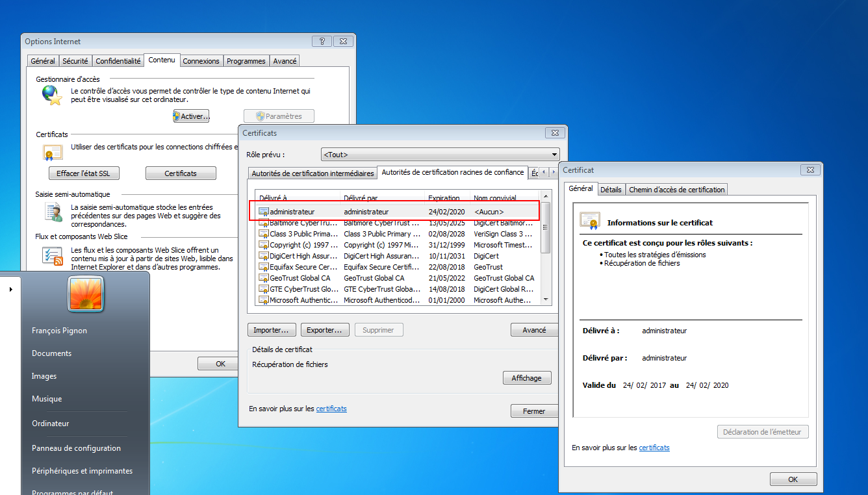This screenshot has width=868, height=495.
Task: Click the help question mark in Options Internet
Action: pyautogui.click(x=322, y=42)
